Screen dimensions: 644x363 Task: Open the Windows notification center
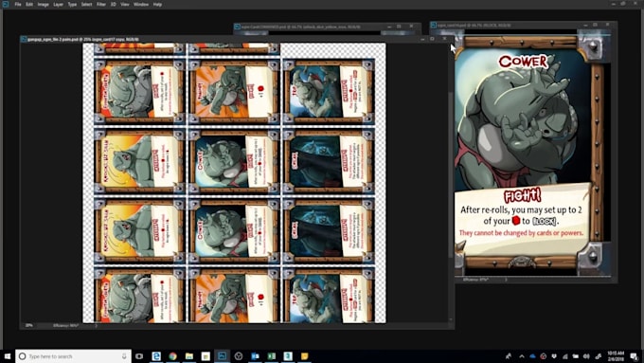635,356
